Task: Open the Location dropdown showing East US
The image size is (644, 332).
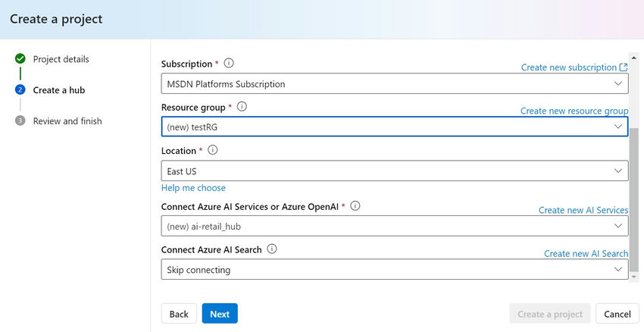Action: coord(394,171)
